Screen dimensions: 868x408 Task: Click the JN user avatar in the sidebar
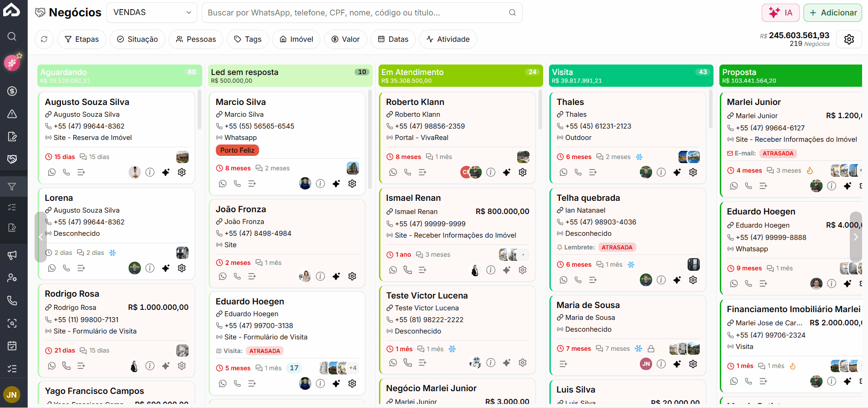pos(12,395)
